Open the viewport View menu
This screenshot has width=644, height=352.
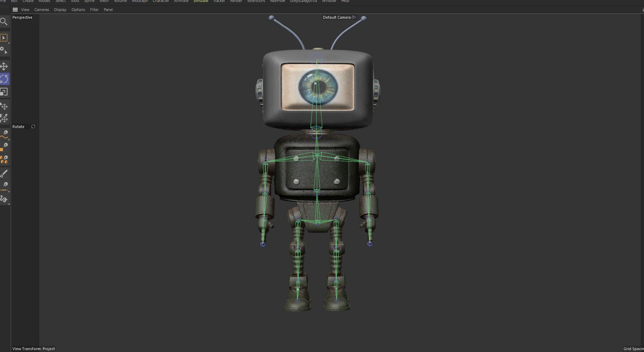click(x=25, y=10)
